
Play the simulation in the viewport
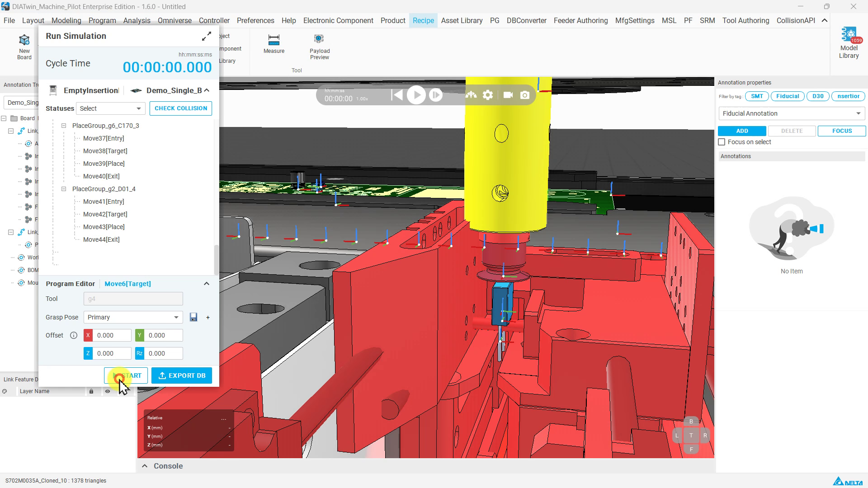pyautogui.click(x=416, y=95)
